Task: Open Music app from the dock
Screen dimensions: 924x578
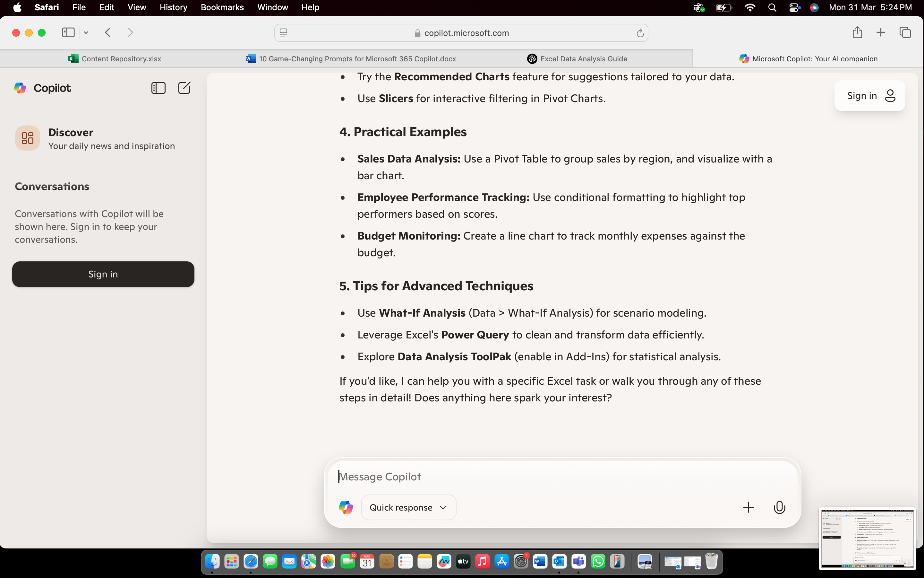Action: (482, 562)
